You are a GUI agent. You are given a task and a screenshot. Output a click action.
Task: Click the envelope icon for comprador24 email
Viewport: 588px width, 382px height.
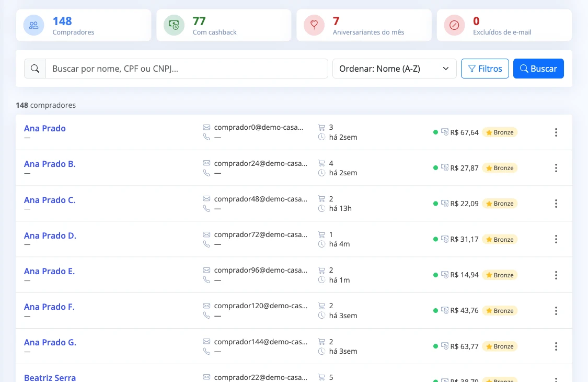point(206,163)
